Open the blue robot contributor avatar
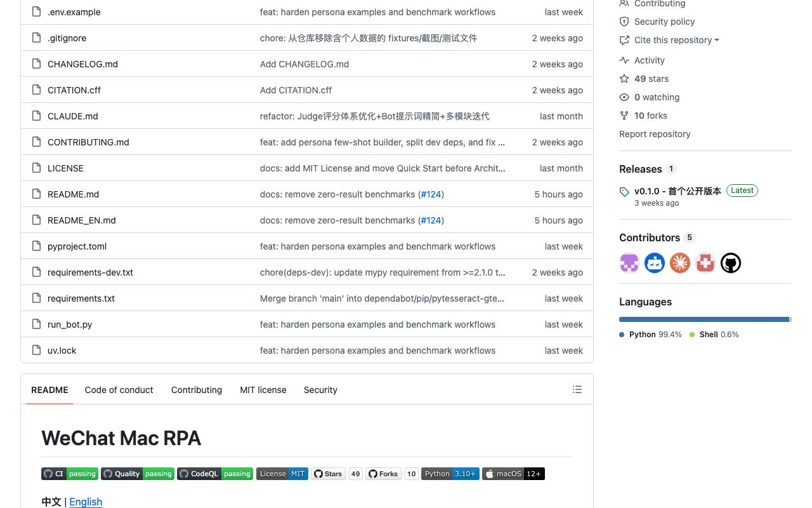 click(655, 263)
